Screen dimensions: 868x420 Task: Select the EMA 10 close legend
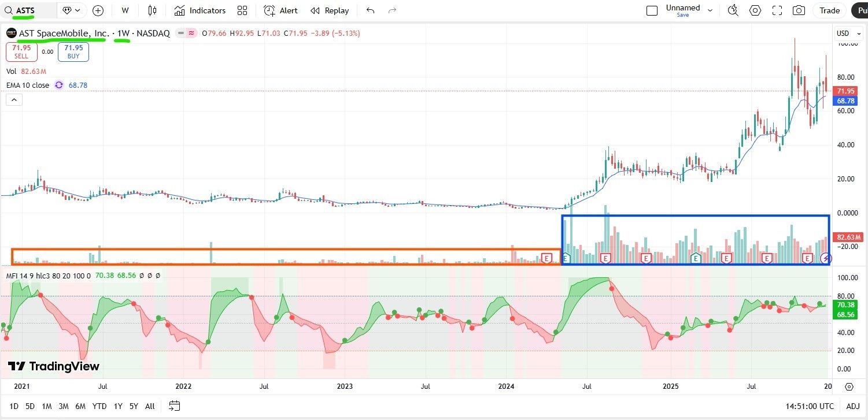coord(28,85)
